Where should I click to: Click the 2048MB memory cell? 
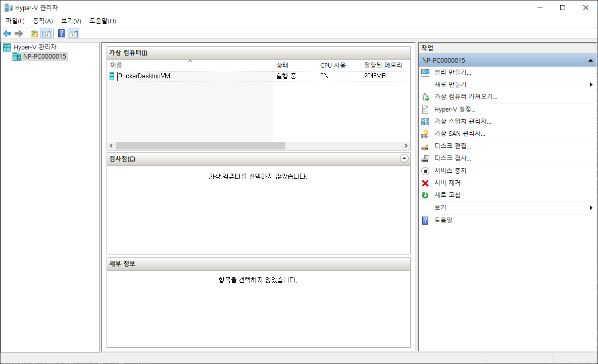point(375,76)
